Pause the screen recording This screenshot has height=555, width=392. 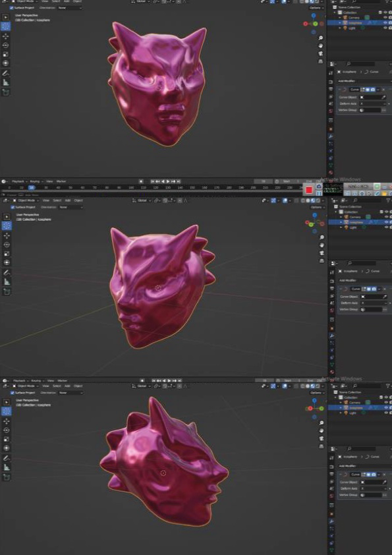pyautogui.click(x=319, y=193)
